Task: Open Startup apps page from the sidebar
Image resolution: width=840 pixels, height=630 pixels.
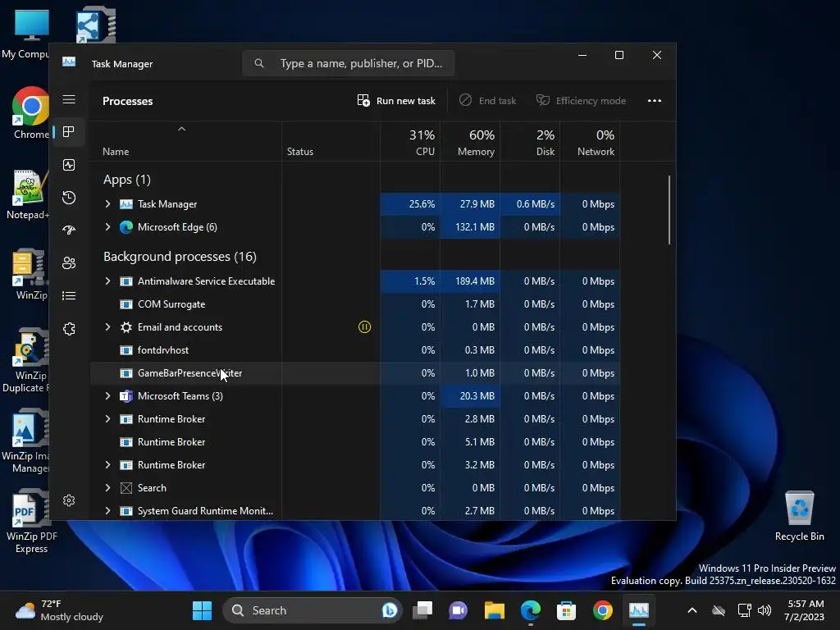Action: [x=69, y=231]
